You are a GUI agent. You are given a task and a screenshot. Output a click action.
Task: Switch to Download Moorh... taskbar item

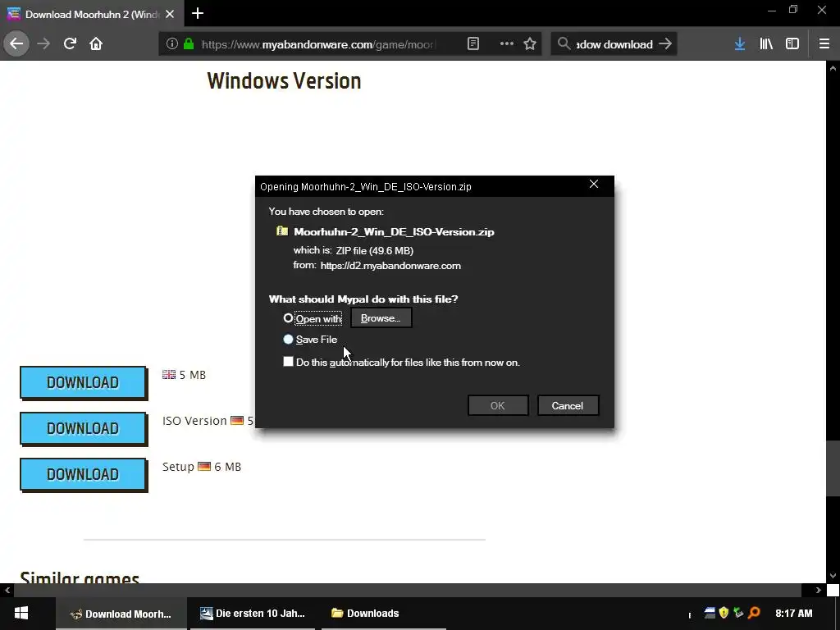121,614
